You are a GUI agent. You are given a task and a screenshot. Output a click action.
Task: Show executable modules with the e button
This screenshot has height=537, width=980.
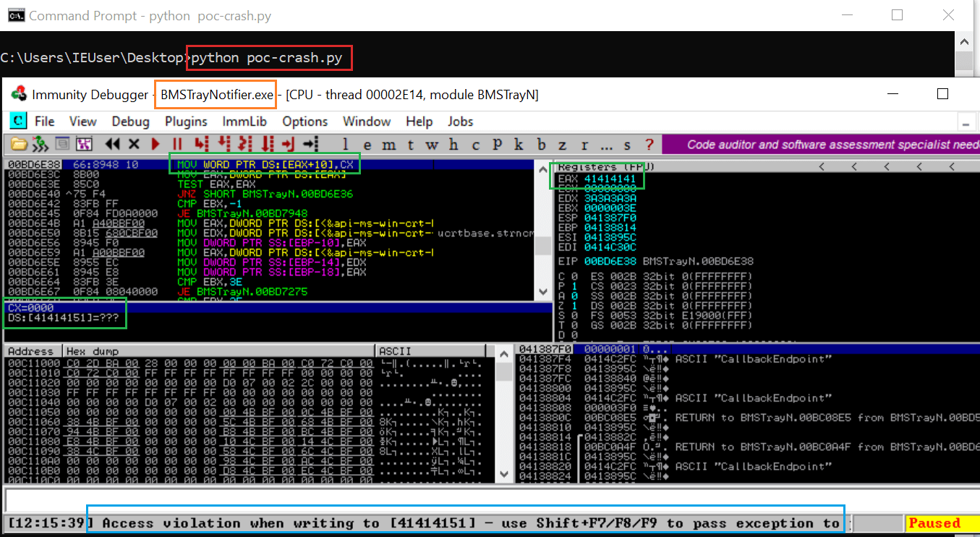367,145
